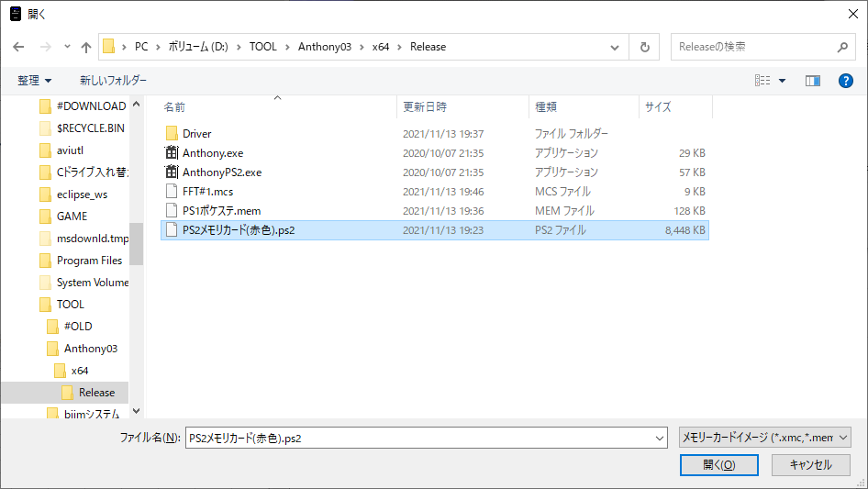Click the tree scrollbar down arrow
This screenshot has width=868, height=489.
tap(136, 411)
